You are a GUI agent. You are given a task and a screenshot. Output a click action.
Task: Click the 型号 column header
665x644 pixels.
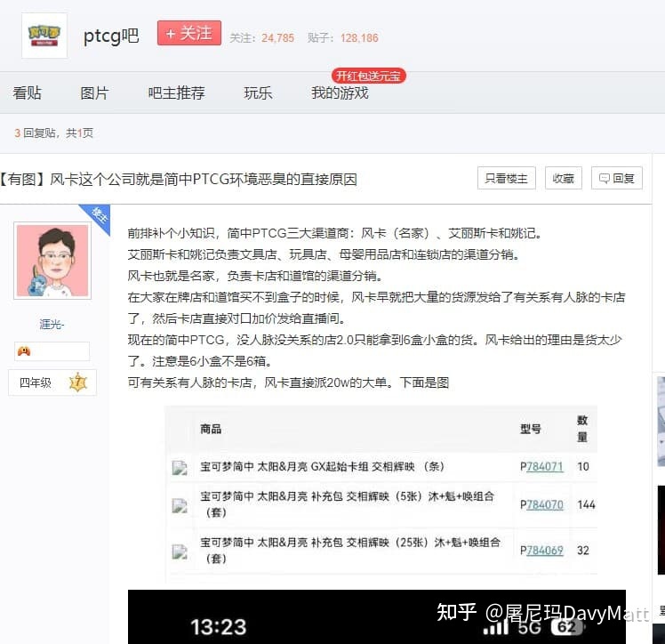point(531,429)
